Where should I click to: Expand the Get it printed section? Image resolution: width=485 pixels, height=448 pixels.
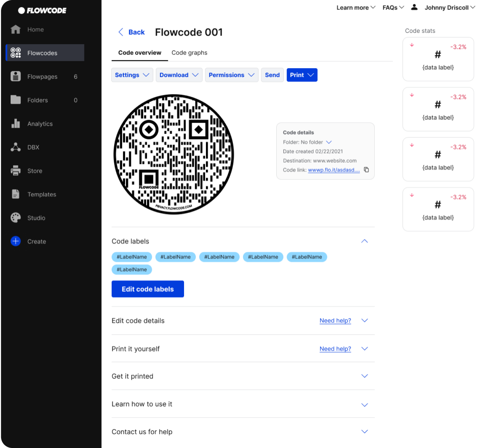tap(365, 376)
